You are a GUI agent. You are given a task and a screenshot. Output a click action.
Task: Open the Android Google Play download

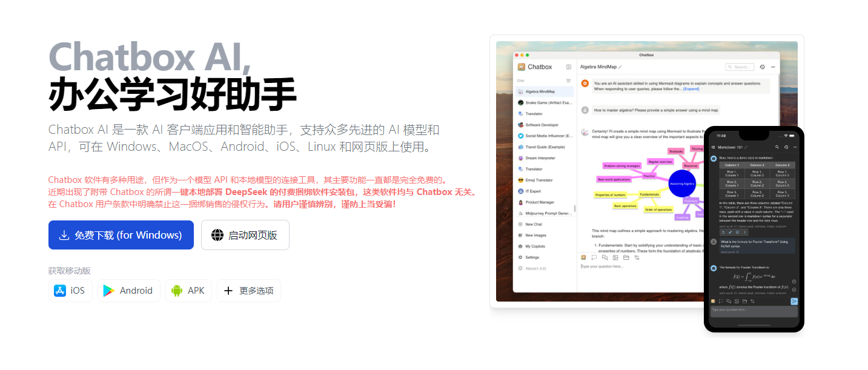tap(128, 291)
